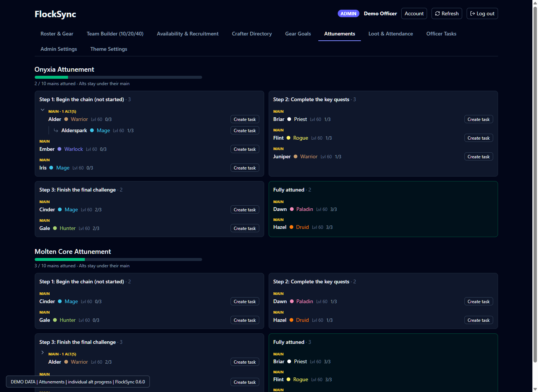Click the FlockSync logo
This screenshot has width=538, height=392.
55,14
